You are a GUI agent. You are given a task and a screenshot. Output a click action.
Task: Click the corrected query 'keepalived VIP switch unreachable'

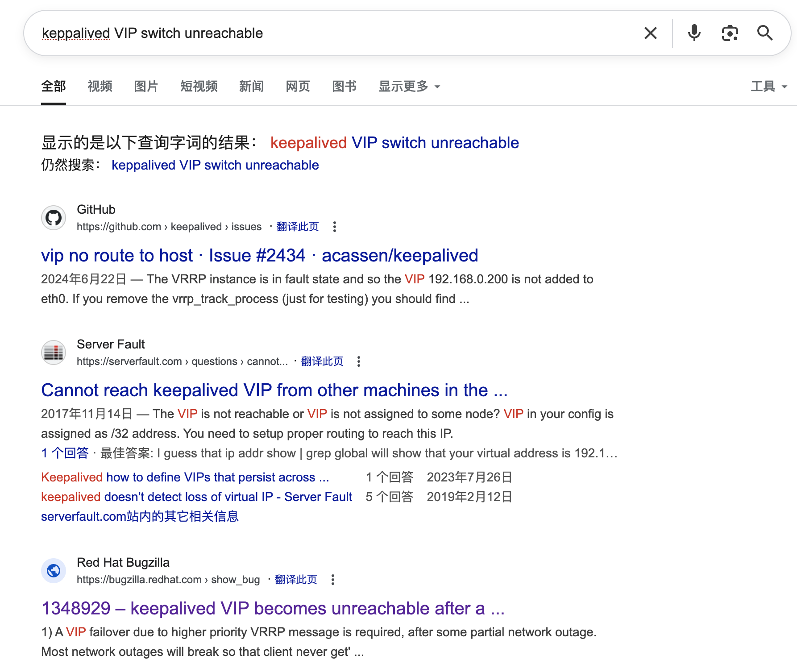point(394,143)
